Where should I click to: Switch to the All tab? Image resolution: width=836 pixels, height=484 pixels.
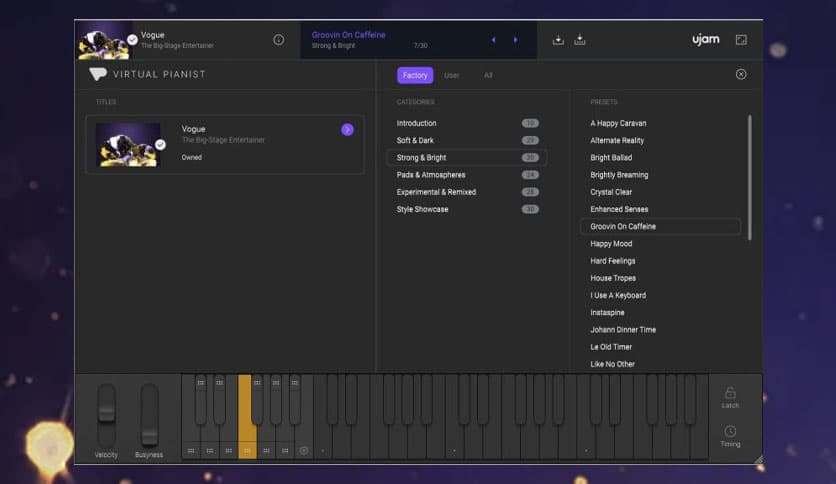(x=488, y=75)
